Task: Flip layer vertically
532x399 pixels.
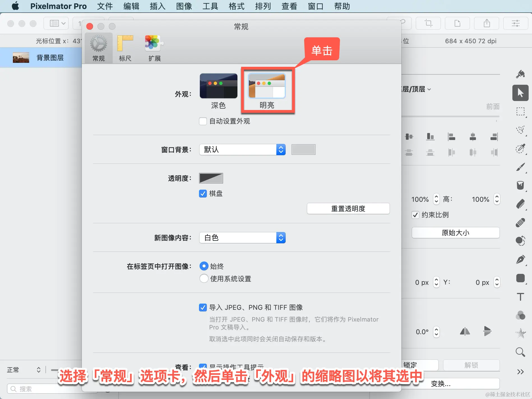Action: [x=487, y=331]
